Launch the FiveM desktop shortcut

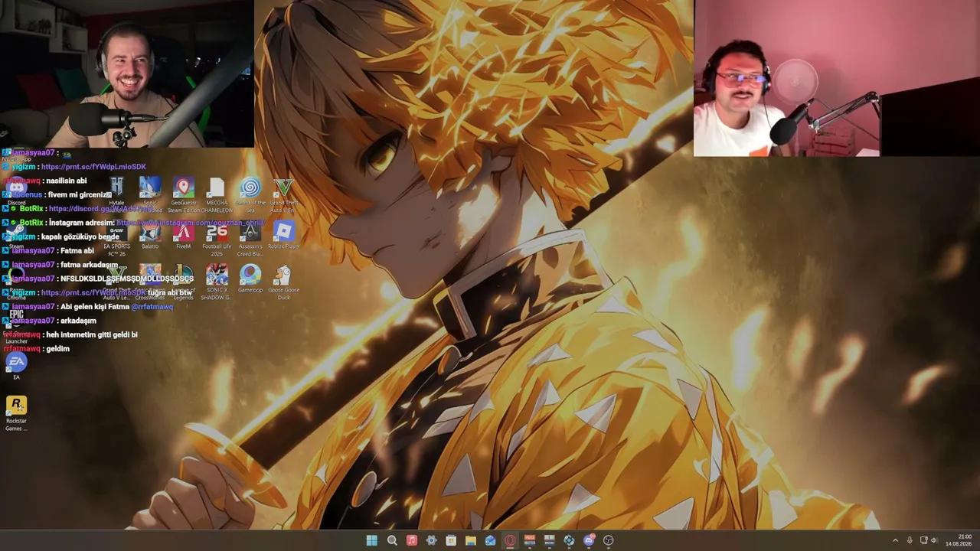click(183, 236)
